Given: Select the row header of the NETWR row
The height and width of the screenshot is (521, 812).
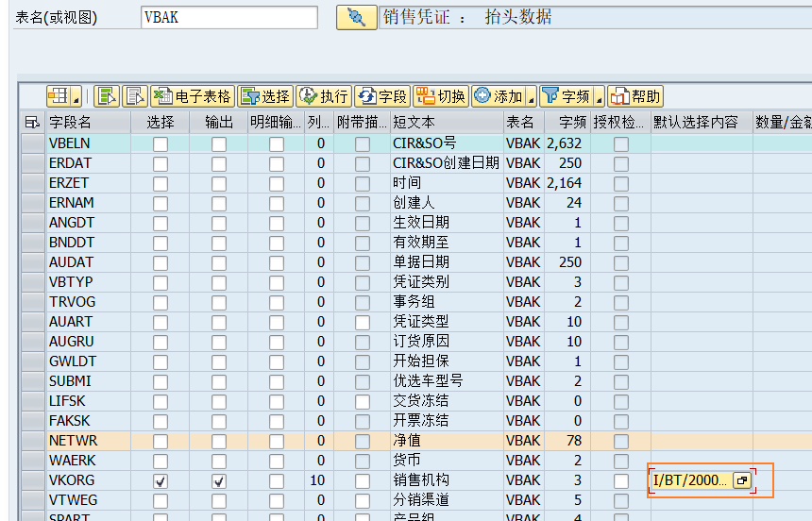Looking at the screenshot, I should tap(33, 441).
